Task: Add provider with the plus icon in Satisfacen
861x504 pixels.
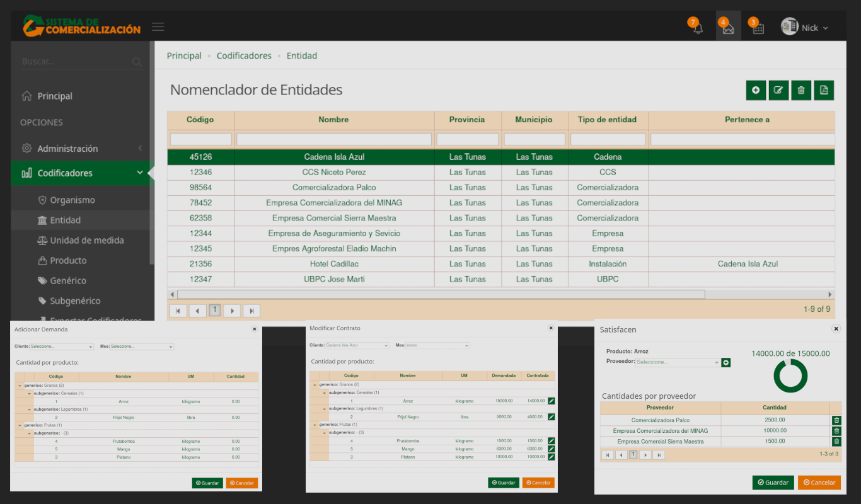Action: (726, 362)
